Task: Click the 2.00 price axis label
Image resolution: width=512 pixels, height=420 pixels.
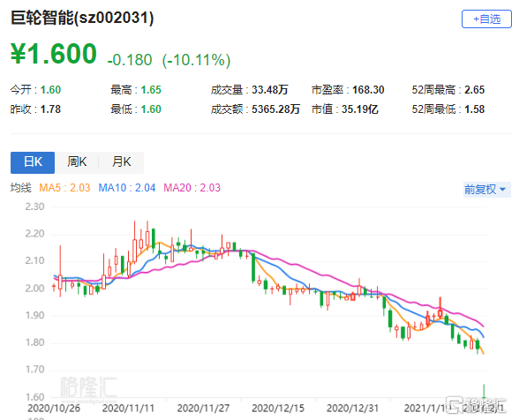Action: (34, 289)
